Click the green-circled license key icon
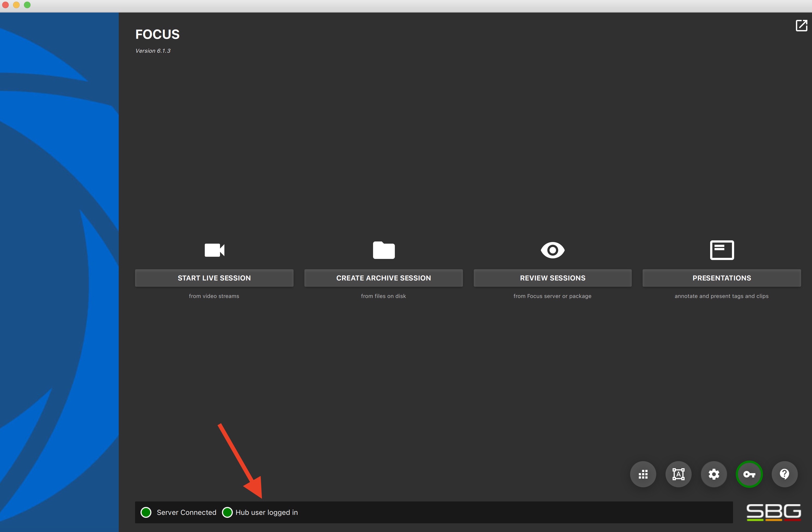 pos(749,474)
